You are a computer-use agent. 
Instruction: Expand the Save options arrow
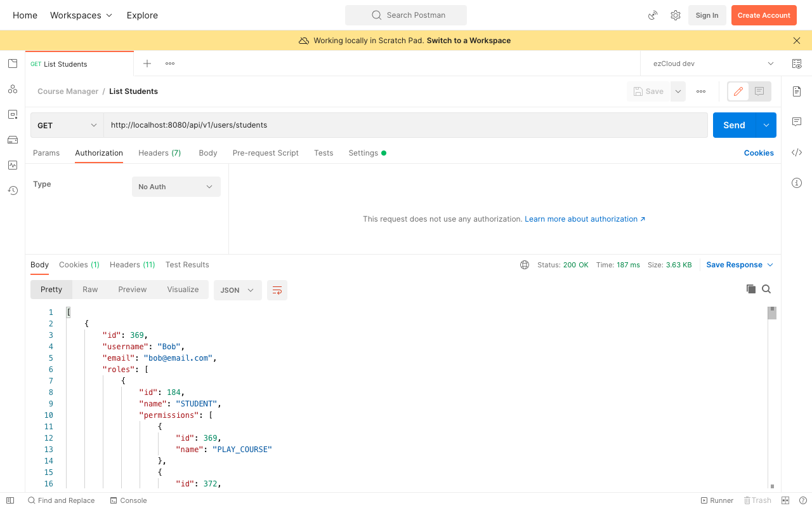[x=678, y=91]
